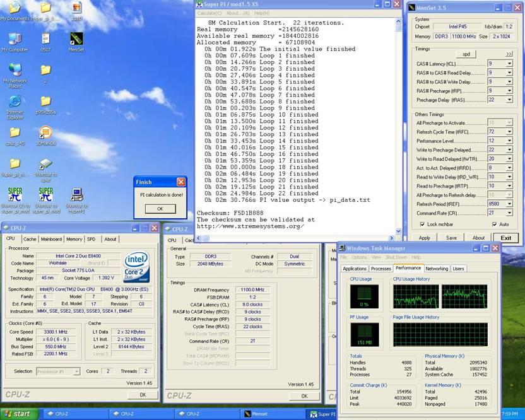Switch to Task Manager's Networking tab
Viewport: 525px width, 420px height.
pyautogui.click(x=437, y=269)
